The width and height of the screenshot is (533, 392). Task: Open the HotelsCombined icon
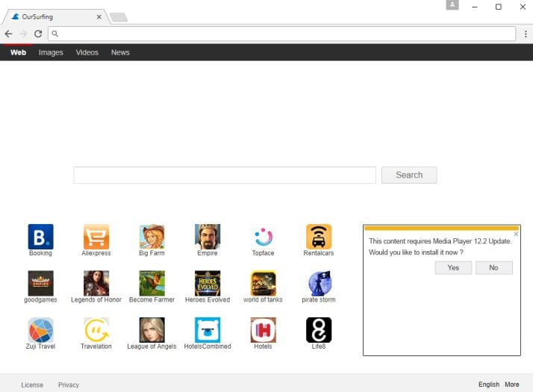(208, 330)
